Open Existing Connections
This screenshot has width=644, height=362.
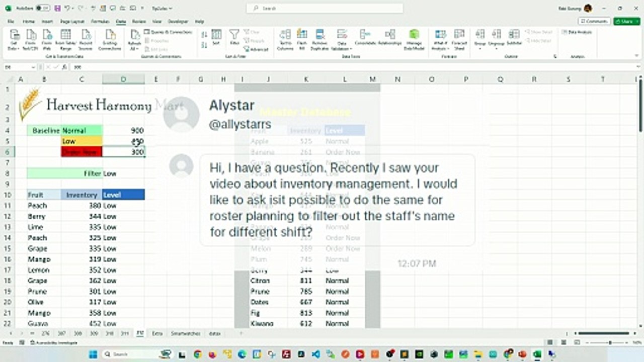coord(109,40)
